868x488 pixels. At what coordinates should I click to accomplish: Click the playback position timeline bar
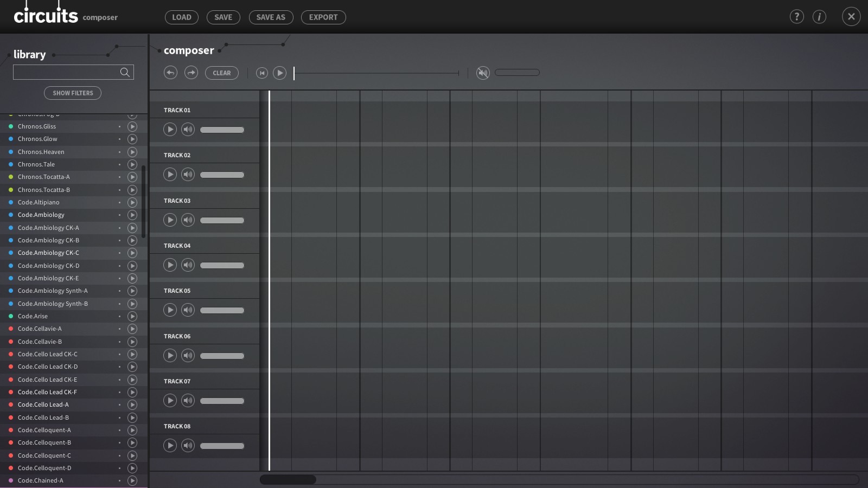click(376, 73)
